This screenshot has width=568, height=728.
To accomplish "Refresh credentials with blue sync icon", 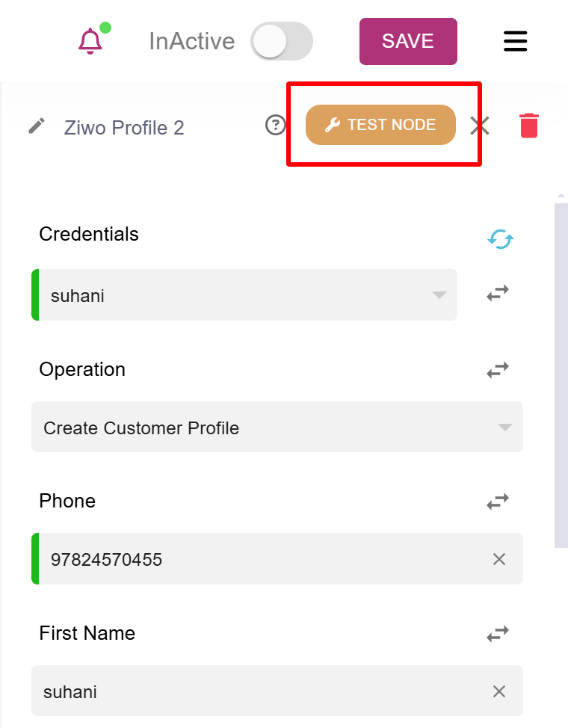I will tap(500, 240).
